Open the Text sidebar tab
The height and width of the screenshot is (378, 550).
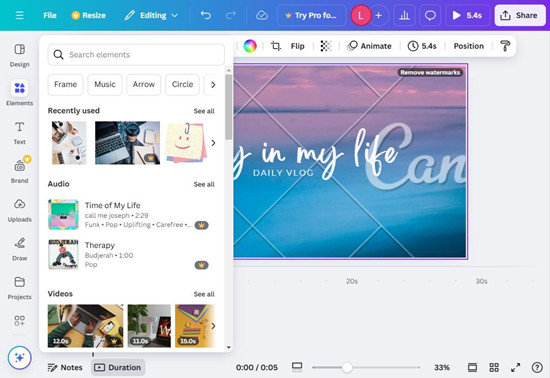pos(20,133)
